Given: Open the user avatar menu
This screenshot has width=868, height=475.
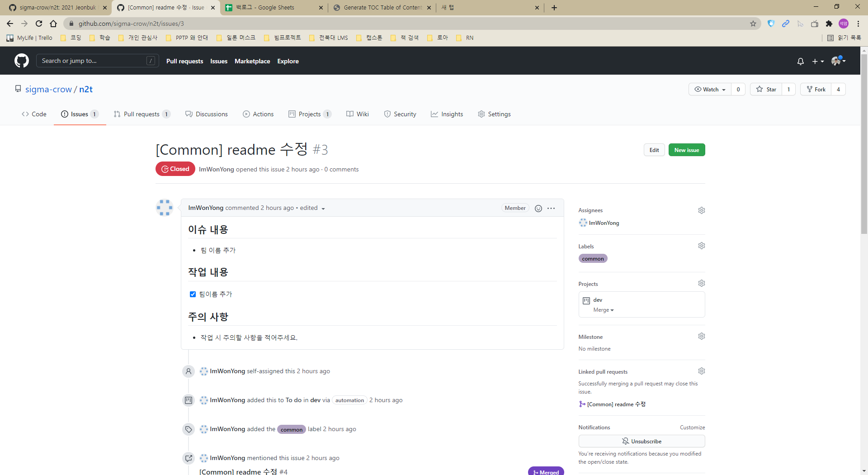Looking at the screenshot, I should click(x=838, y=61).
